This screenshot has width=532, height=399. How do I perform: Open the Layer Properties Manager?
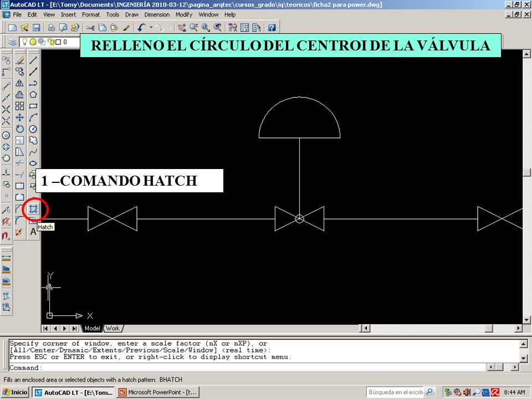tap(13, 42)
